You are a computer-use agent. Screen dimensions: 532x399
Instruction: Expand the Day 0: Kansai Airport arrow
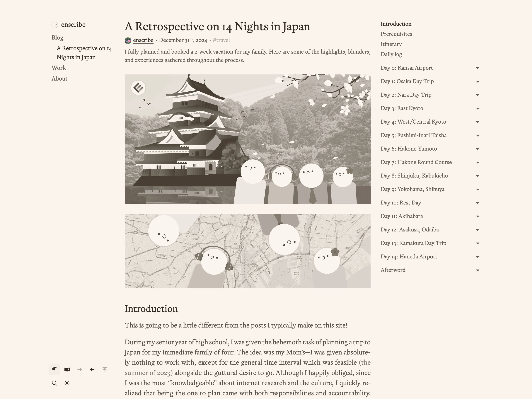(x=478, y=68)
